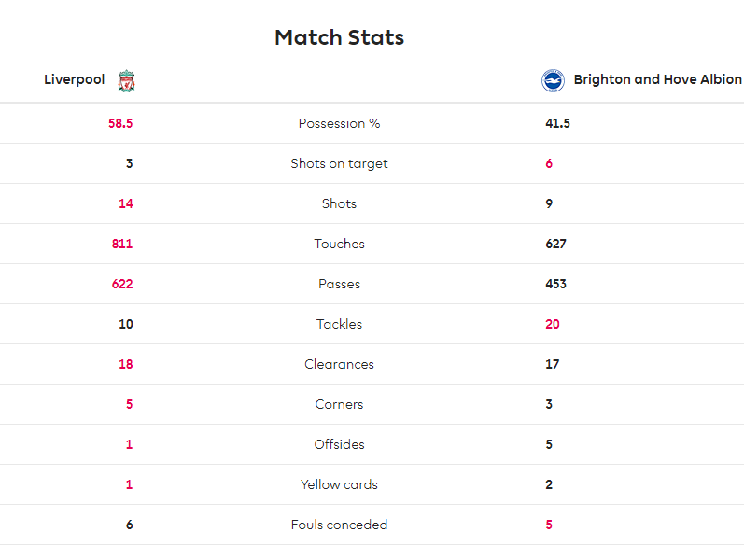
Task: Click the Offsides row label
Action: [x=339, y=444]
